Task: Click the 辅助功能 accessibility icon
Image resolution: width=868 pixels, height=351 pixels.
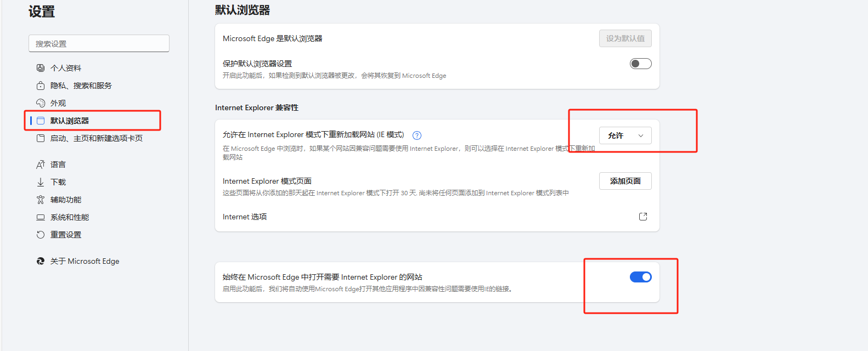Action: coord(41,200)
